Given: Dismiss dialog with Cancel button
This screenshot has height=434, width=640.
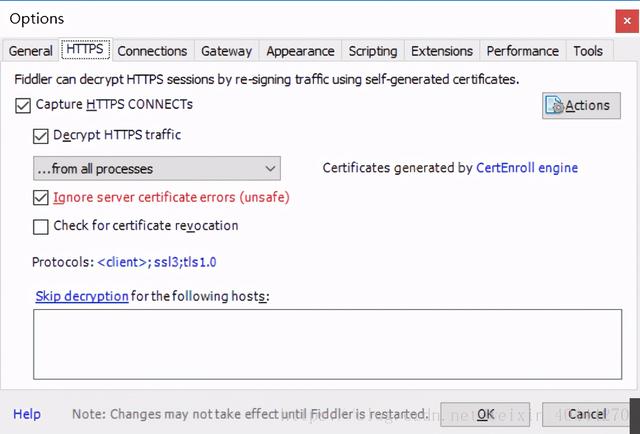Looking at the screenshot, I should 586,414.
